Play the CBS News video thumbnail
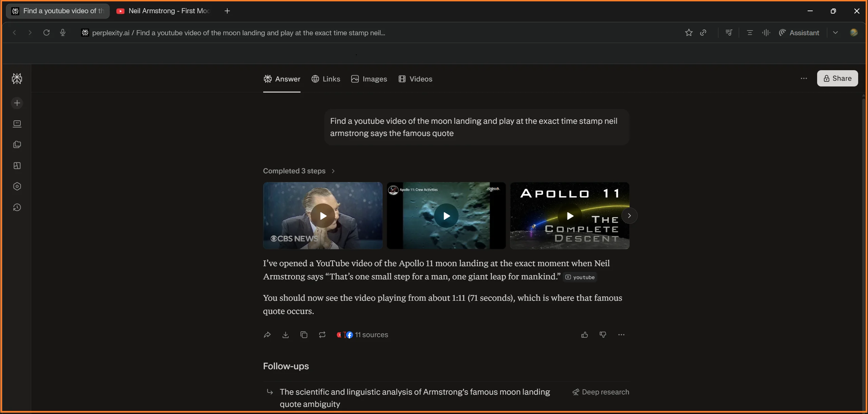The height and width of the screenshot is (414, 868). click(323, 216)
